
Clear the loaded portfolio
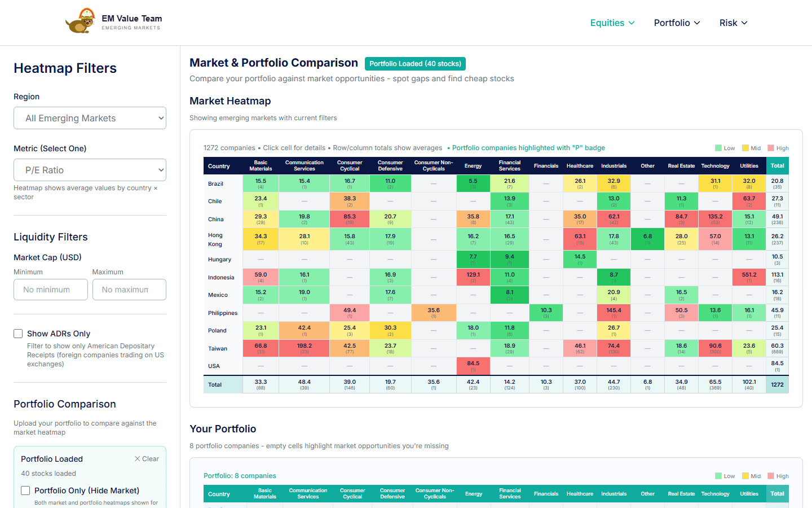tap(147, 459)
